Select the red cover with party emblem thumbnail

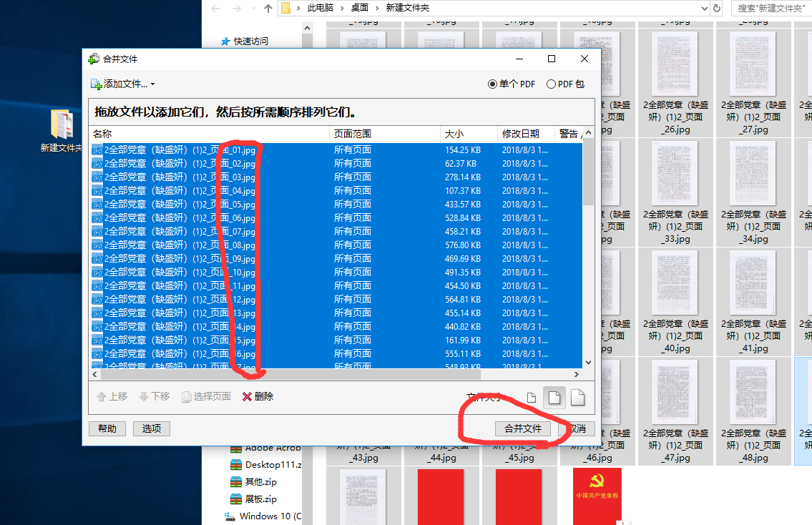point(597,496)
